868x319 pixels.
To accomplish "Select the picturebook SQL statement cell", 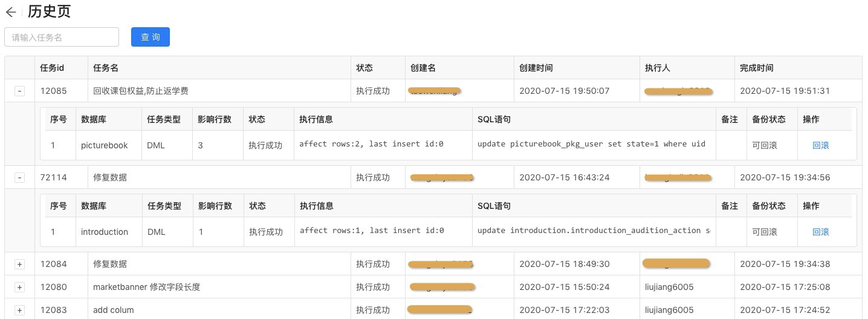I will (591, 145).
